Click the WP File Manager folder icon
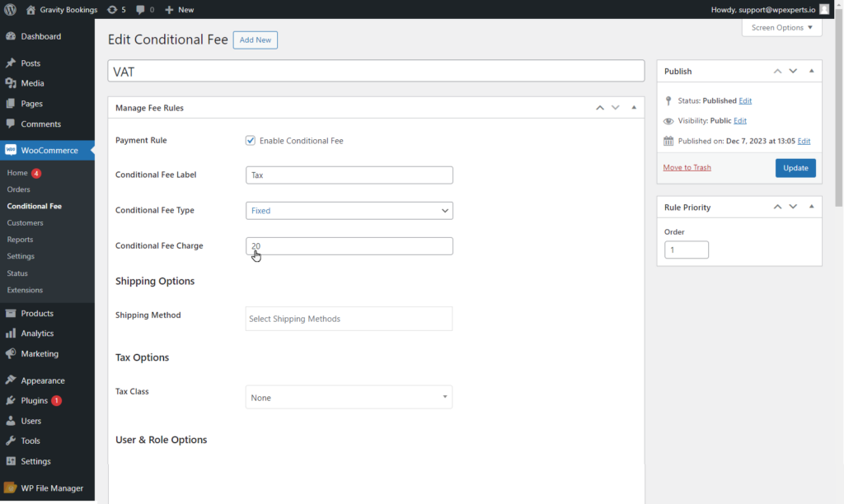This screenshot has width=844, height=504. 10,488
